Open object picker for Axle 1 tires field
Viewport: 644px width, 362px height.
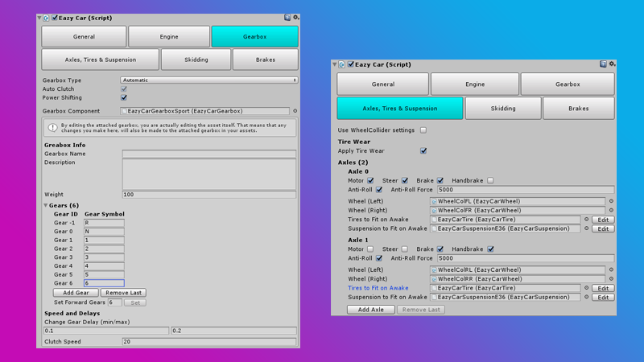(587, 288)
